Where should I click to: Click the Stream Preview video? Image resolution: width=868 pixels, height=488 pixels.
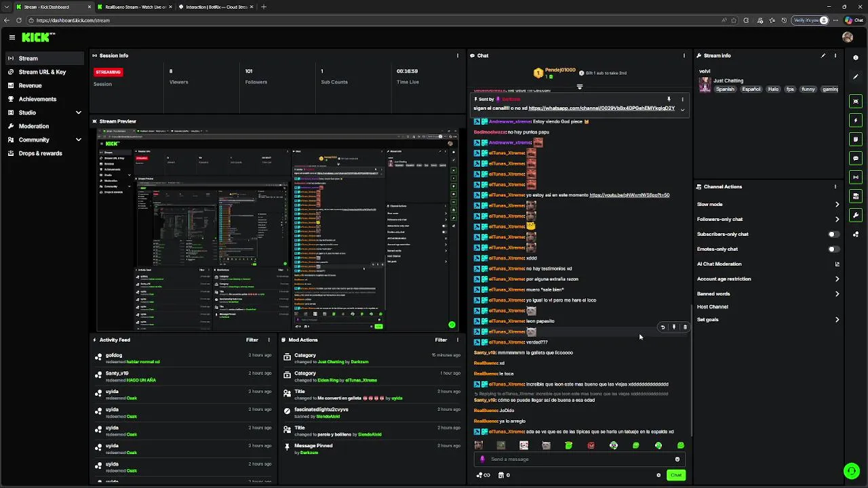[x=277, y=230]
